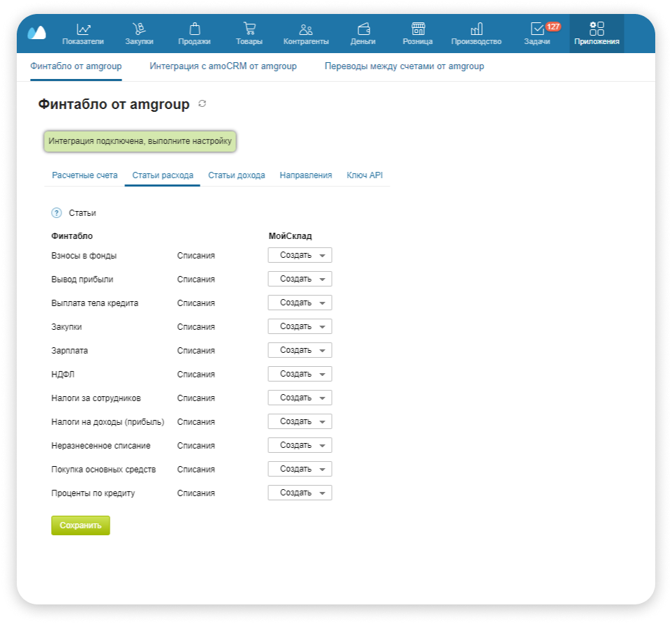Viewport: 672px width, 624px height.
Task: Click the green Сохранить button
Action: (x=80, y=525)
